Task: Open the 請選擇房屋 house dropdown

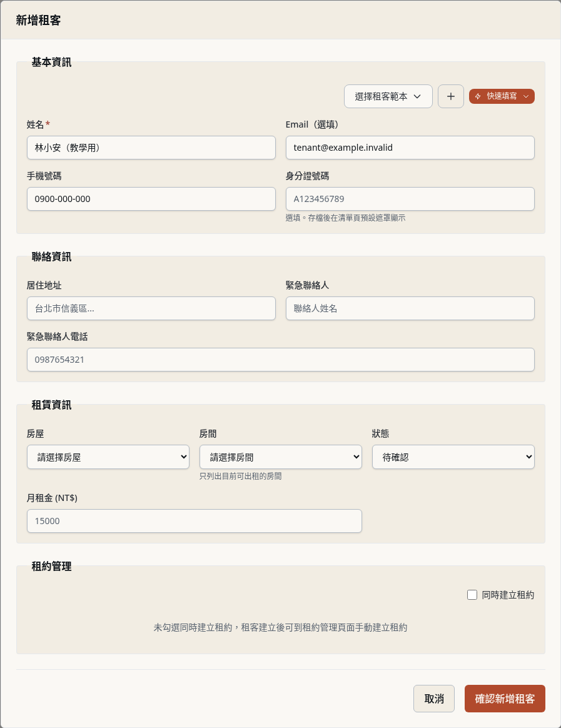Action: point(108,457)
